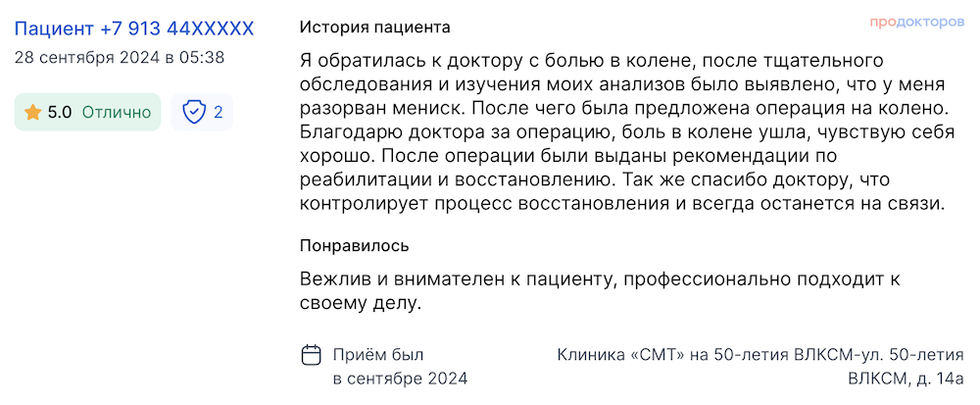The height and width of the screenshot is (405, 980).
Task: Click the verification count number 2
Action: (x=219, y=113)
